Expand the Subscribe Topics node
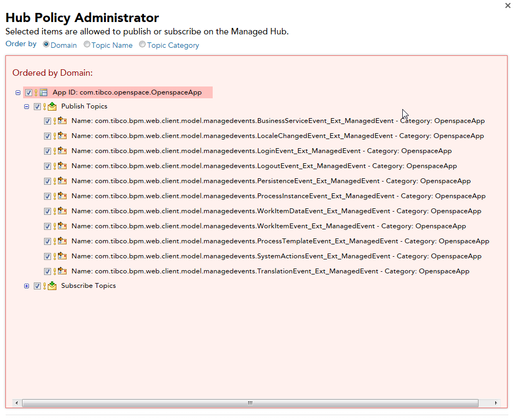This screenshot has width=514, height=420. [x=26, y=286]
